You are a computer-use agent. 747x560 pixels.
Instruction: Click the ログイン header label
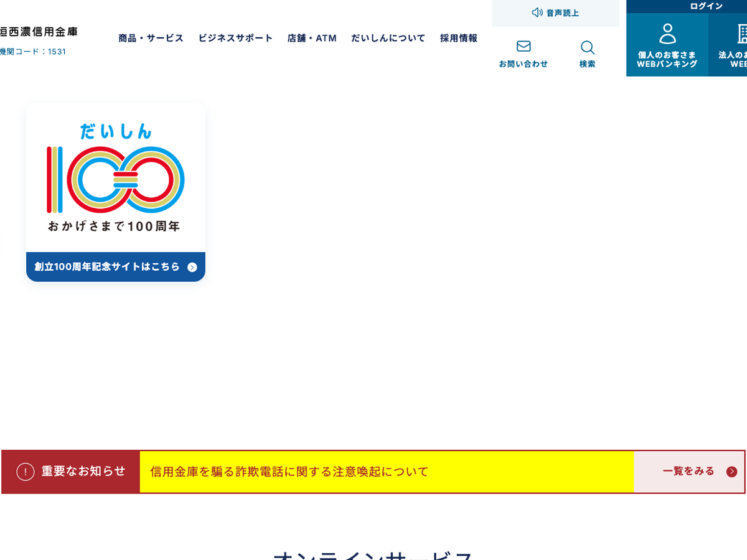pos(706,6)
